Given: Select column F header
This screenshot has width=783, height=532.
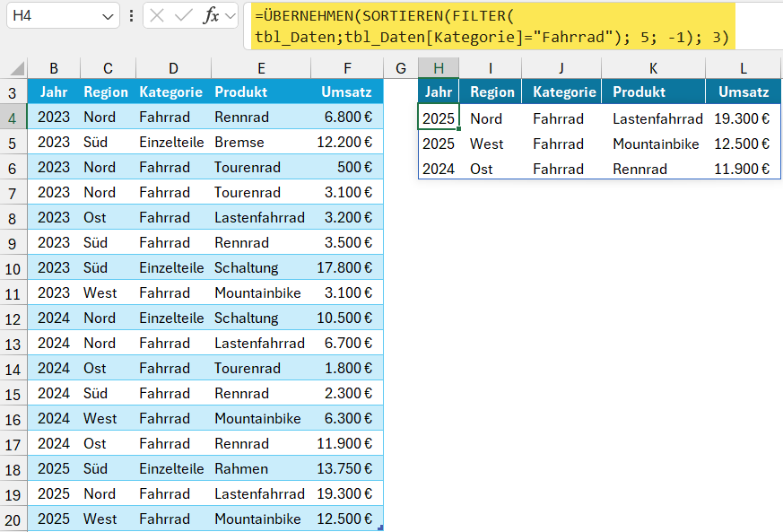Looking at the screenshot, I should (x=348, y=68).
